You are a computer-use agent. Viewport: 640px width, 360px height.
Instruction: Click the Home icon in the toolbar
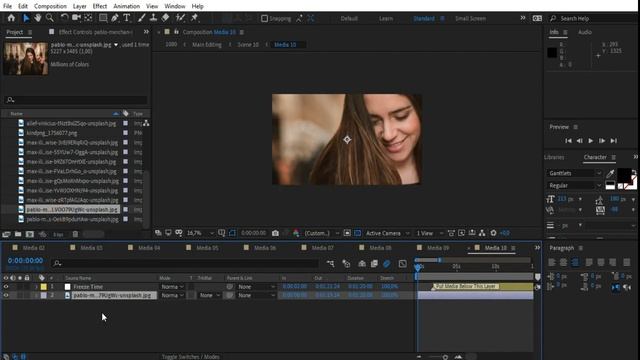tap(11, 18)
